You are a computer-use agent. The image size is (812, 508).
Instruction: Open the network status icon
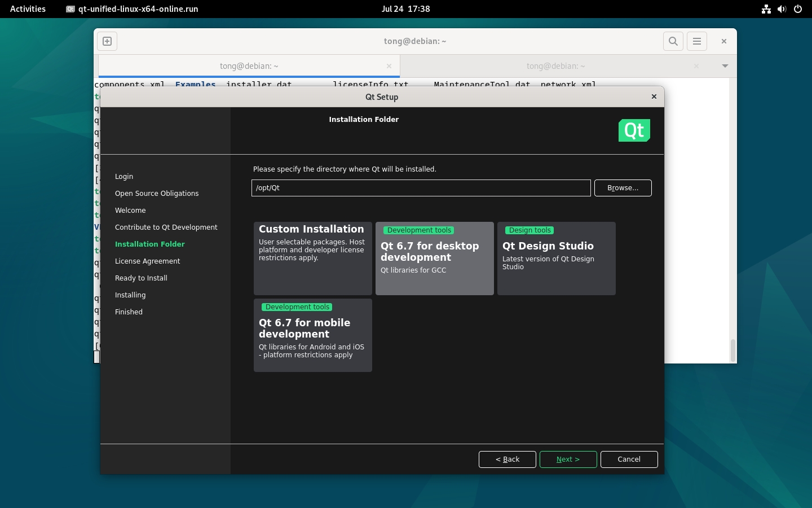point(766,9)
